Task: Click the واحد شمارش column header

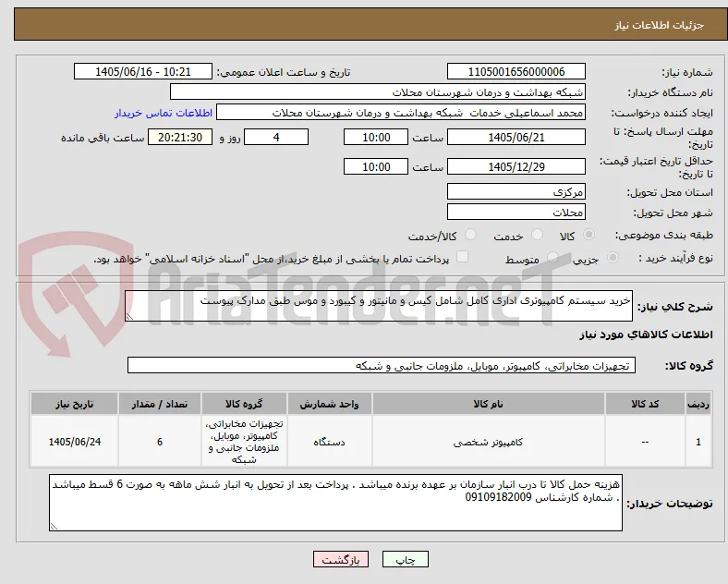Action: [x=329, y=404]
